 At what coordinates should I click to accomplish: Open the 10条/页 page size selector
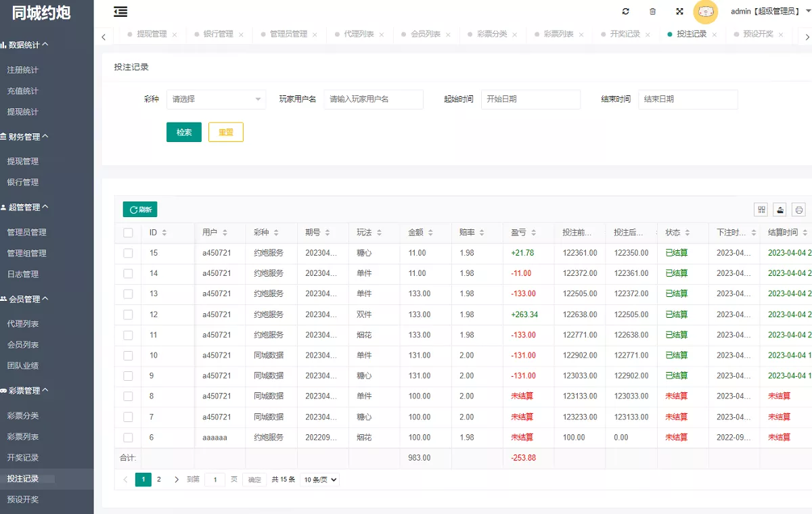[x=319, y=479]
